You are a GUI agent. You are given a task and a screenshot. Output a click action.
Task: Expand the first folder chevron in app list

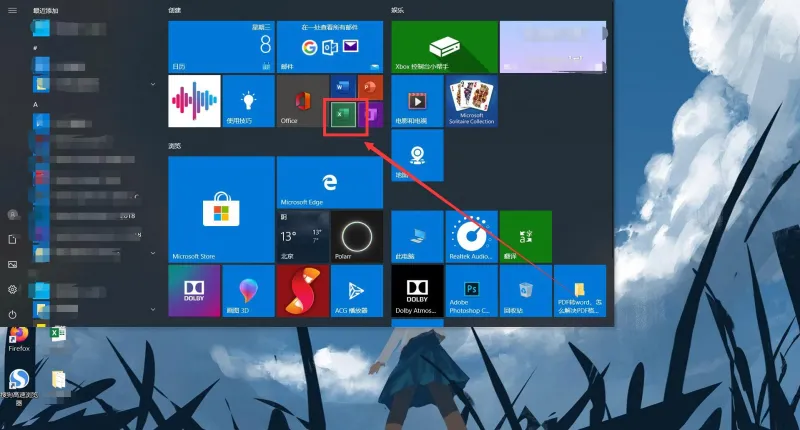pos(153,84)
